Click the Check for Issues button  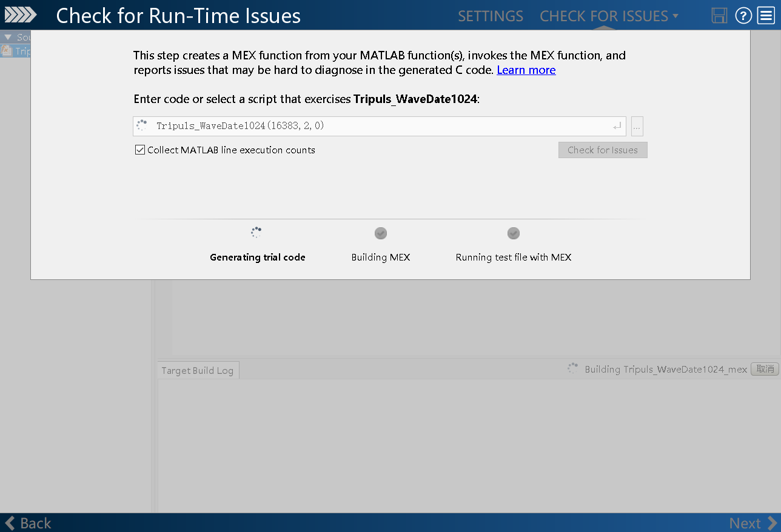click(x=603, y=150)
